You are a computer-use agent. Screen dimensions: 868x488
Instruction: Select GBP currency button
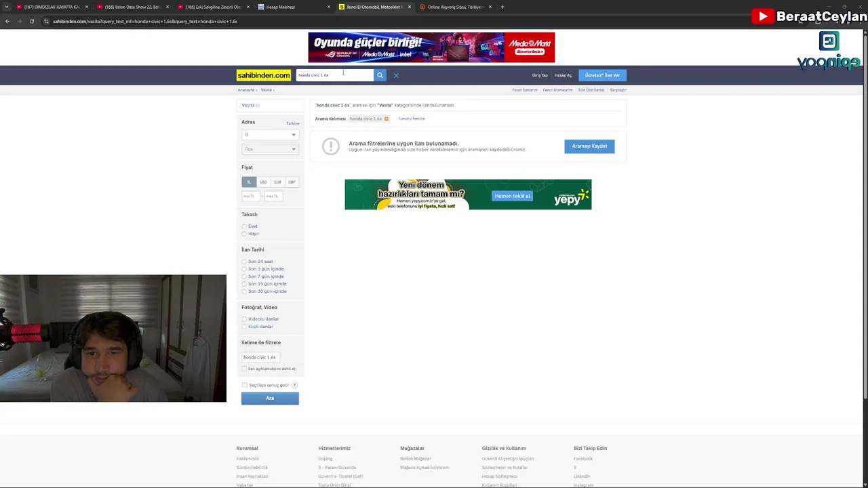click(x=292, y=182)
